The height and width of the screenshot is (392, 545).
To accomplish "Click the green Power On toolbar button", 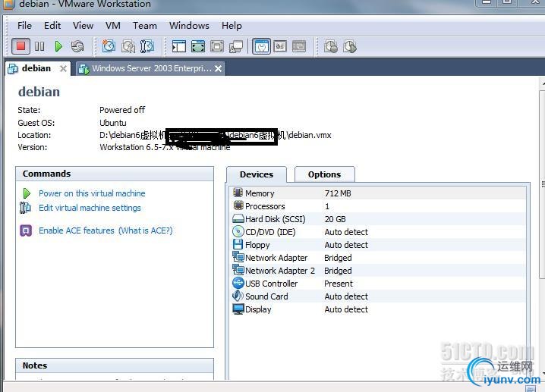I will (x=58, y=46).
